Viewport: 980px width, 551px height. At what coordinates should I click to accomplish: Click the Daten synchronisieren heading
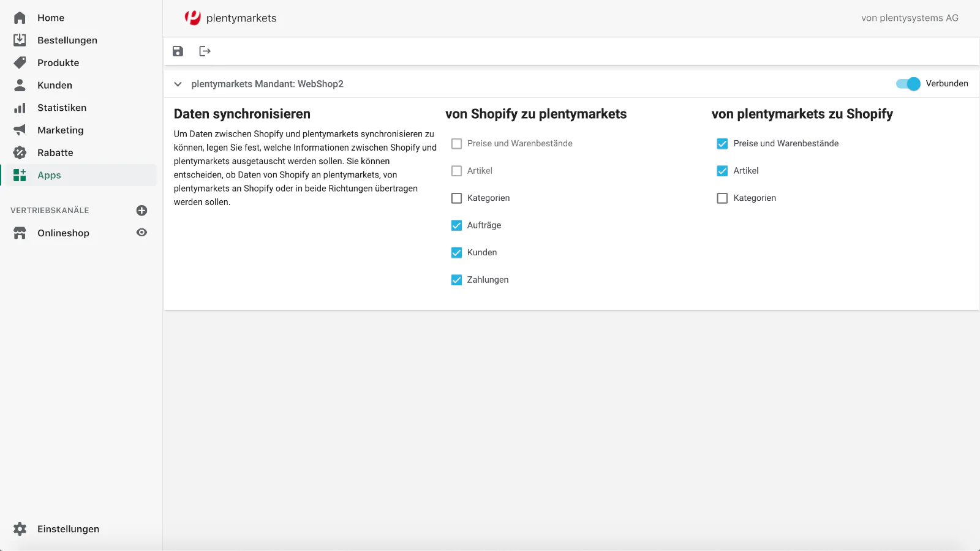click(x=242, y=114)
